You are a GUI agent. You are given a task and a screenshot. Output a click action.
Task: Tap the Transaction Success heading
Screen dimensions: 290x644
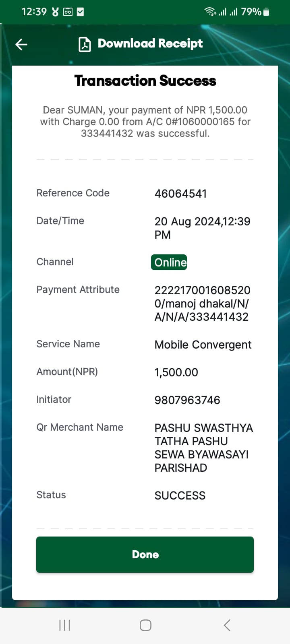[145, 80]
